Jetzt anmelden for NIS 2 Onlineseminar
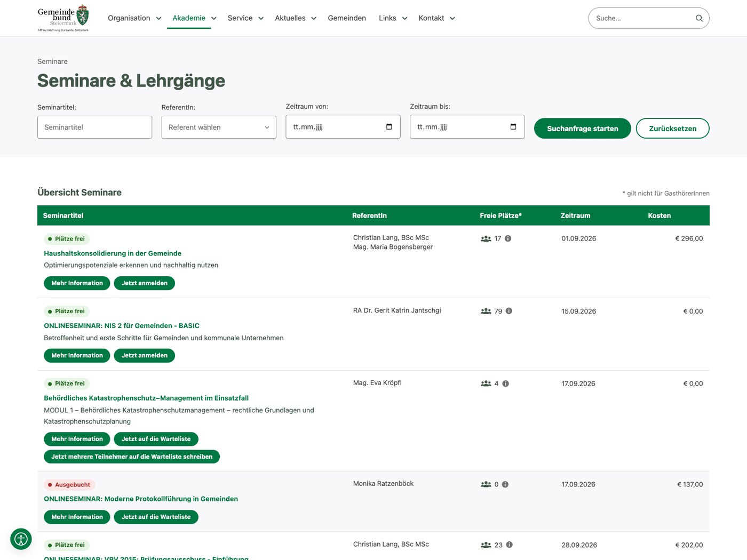 pyautogui.click(x=145, y=355)
